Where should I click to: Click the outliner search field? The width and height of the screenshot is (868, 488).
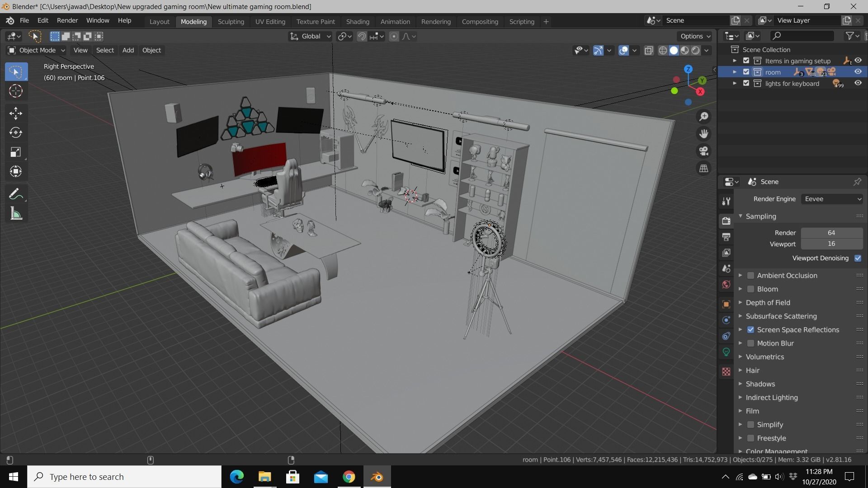tap(802, 36)
